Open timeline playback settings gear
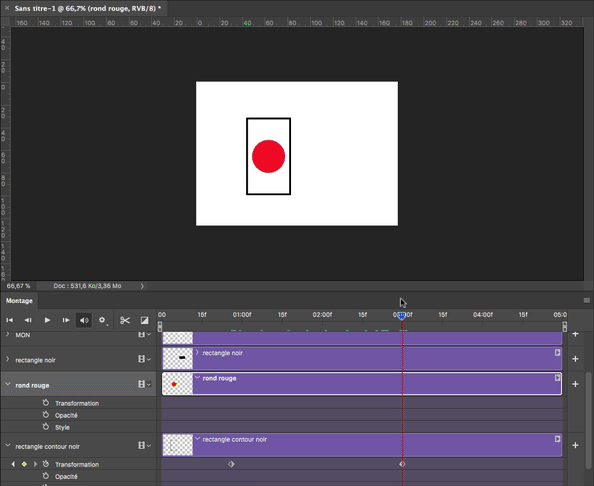 point(102,320)
